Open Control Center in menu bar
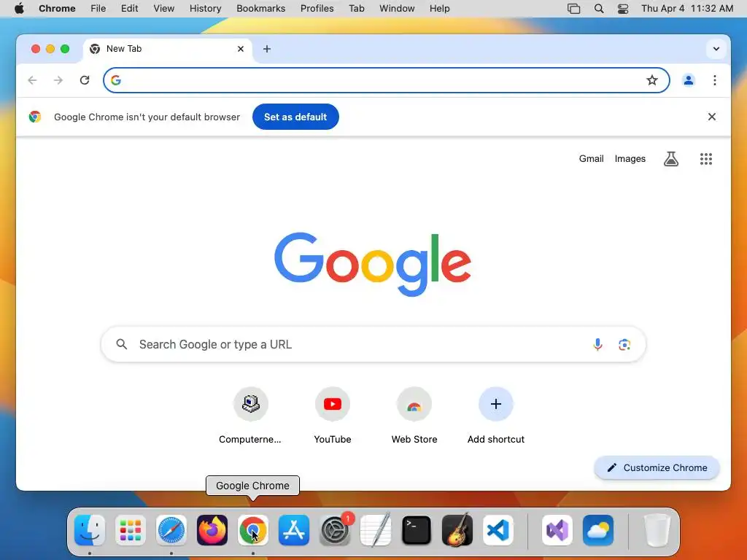This screenshot has width=747, height=560. pyautogui.click(x=623, y=9)
